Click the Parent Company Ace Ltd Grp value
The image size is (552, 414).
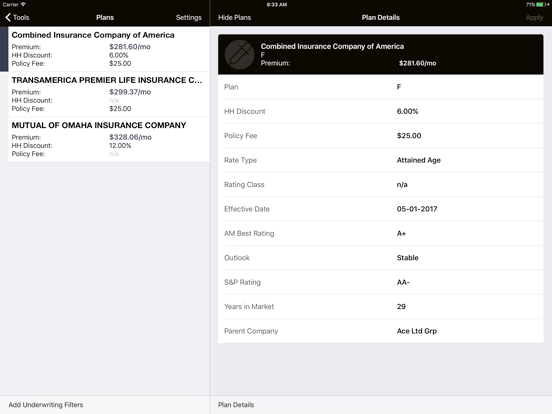tap(417, 331)
